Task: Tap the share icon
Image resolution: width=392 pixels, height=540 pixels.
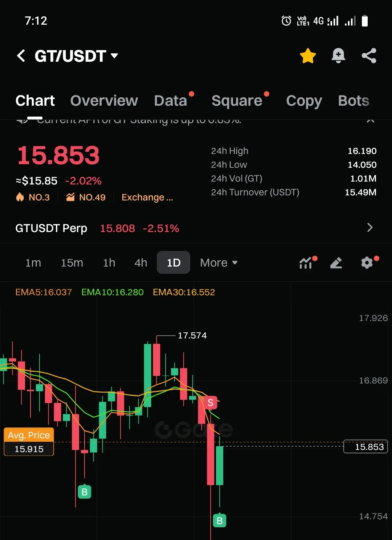Action: [369, 56]
